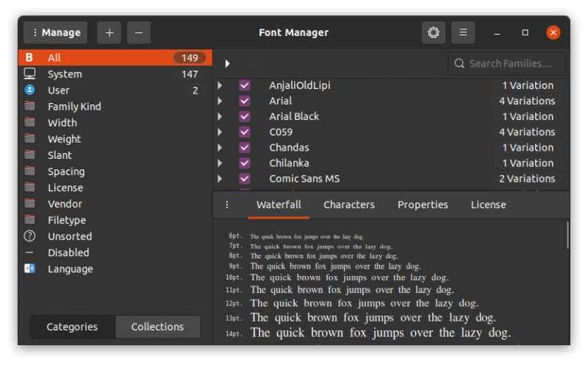
Task: Toggle the Comic Sans MS checkbox
Action: [x=245, y=179]
